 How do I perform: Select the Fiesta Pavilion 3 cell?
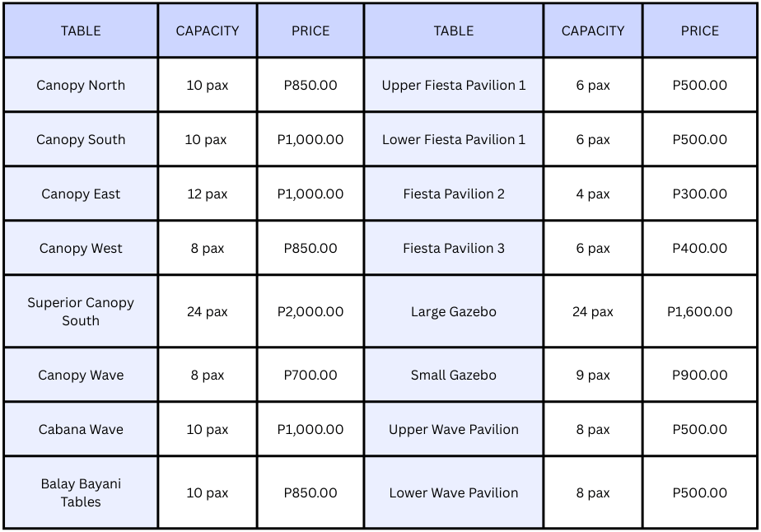click(453, 248)
